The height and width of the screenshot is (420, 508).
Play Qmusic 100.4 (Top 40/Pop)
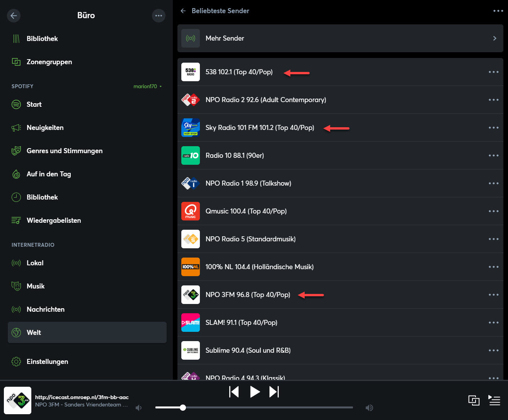pyautogui.click(x=246, y=211)
